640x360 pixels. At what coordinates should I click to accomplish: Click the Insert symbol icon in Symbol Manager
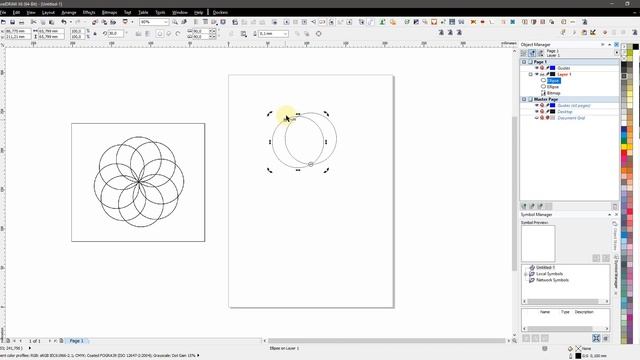coord(526,338)
